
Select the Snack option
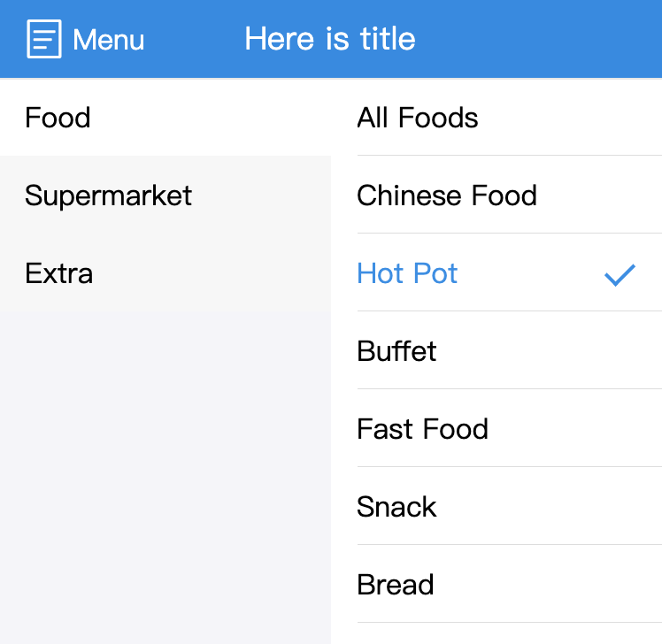coord(396,507)
